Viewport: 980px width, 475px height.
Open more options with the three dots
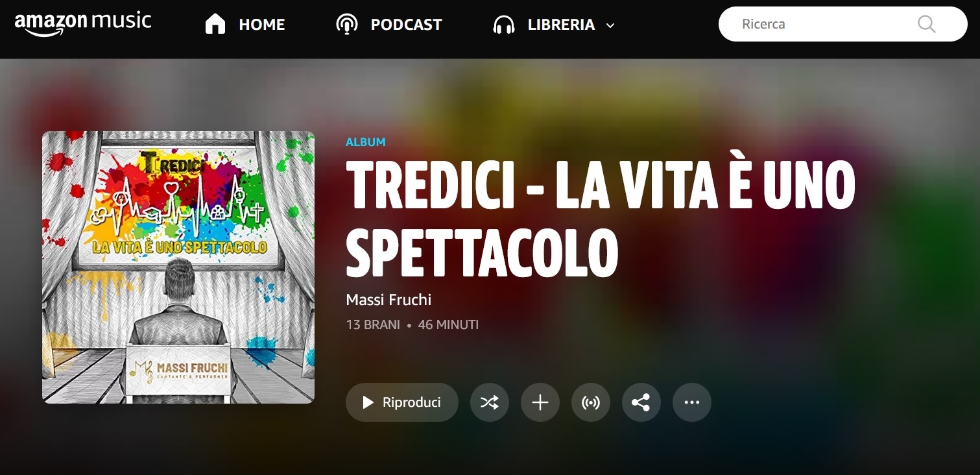(x=692, y=402)
